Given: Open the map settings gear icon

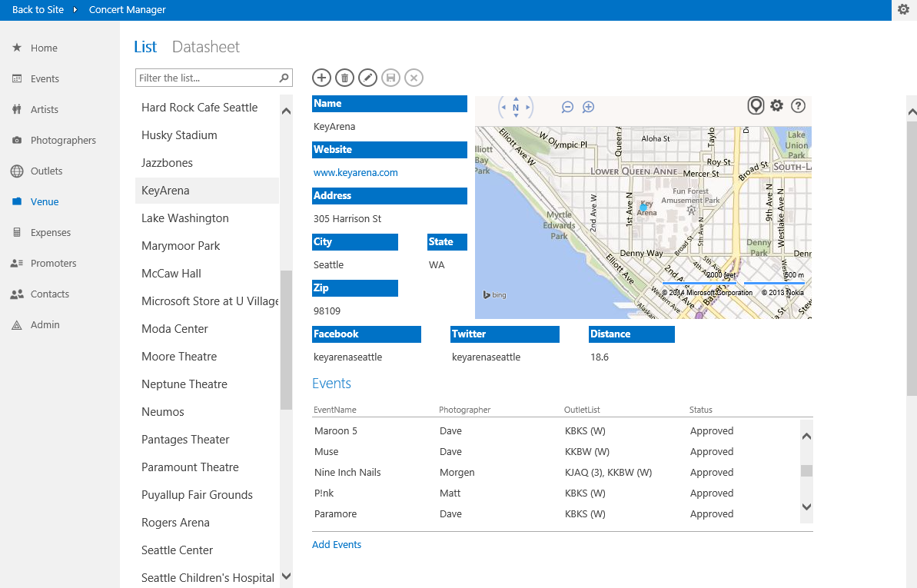Looking at the screenshot, I should pyautogui.click(x=776, y=106).
